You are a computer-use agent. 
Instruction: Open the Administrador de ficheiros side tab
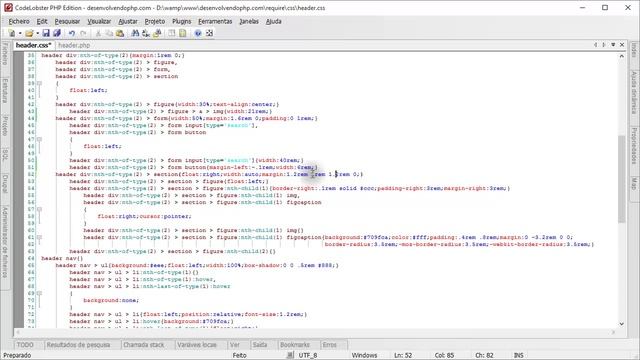tap(5, 243)
